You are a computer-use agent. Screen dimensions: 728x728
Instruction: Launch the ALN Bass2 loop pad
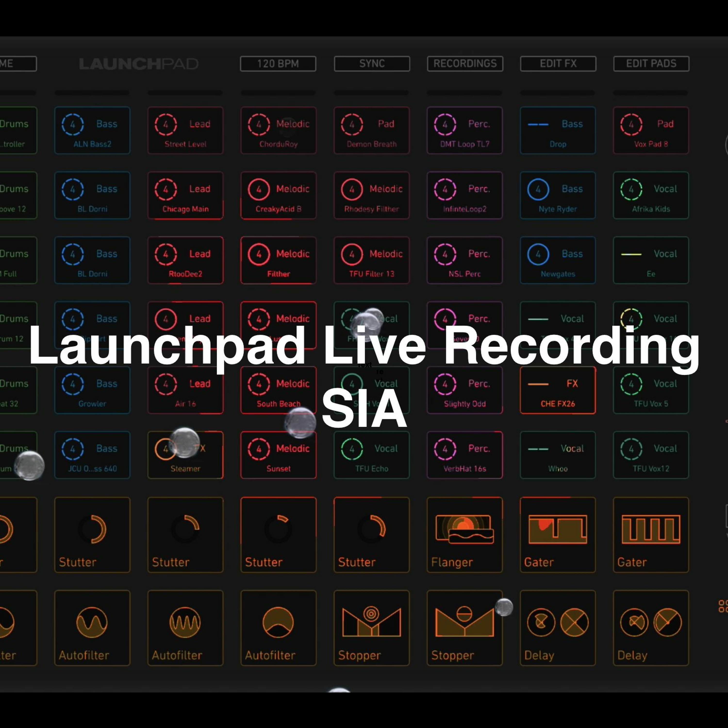point(92,130)
